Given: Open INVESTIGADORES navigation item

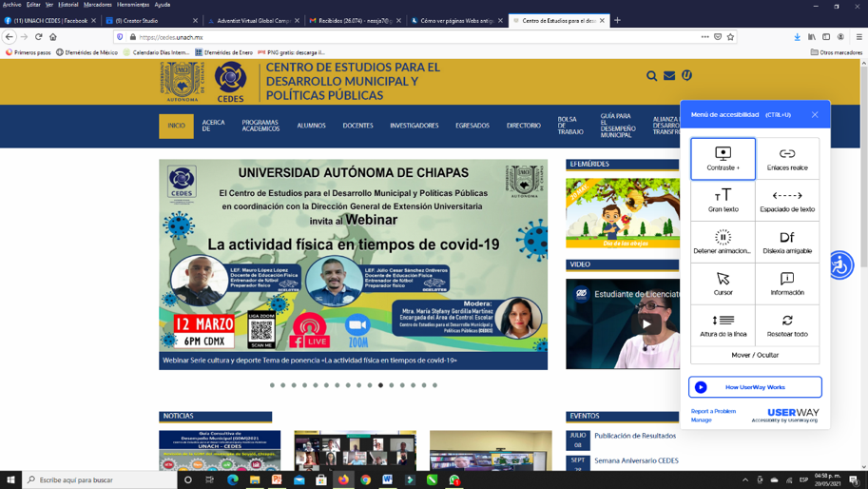Looking at the screenshot, I should (415, 126).
